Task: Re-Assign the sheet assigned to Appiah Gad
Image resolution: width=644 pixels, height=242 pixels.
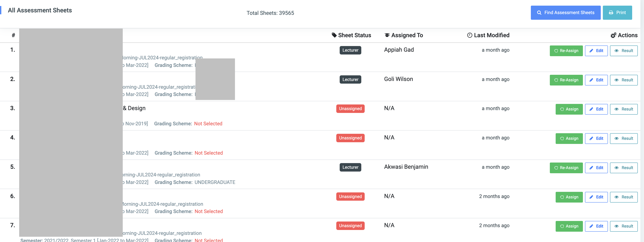Action: pos(566,51)
